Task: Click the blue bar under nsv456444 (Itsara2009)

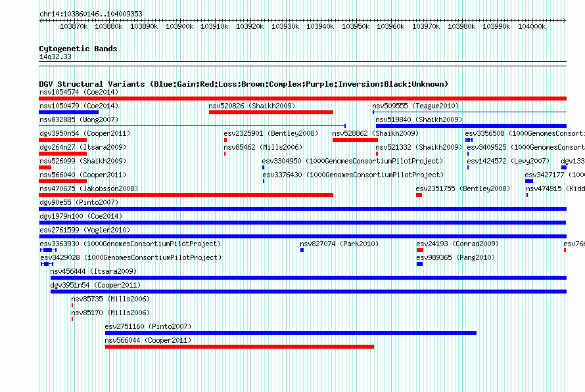Action: coord(308,278)
